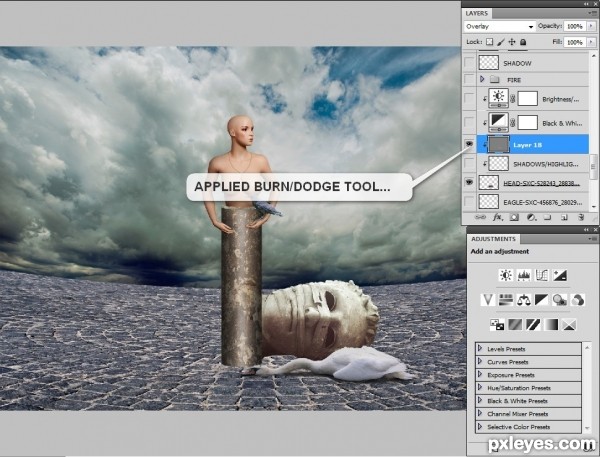Expand Hue/Saturation Presets
The width and height of the screenshot is (600, 457).
point(480,387)
